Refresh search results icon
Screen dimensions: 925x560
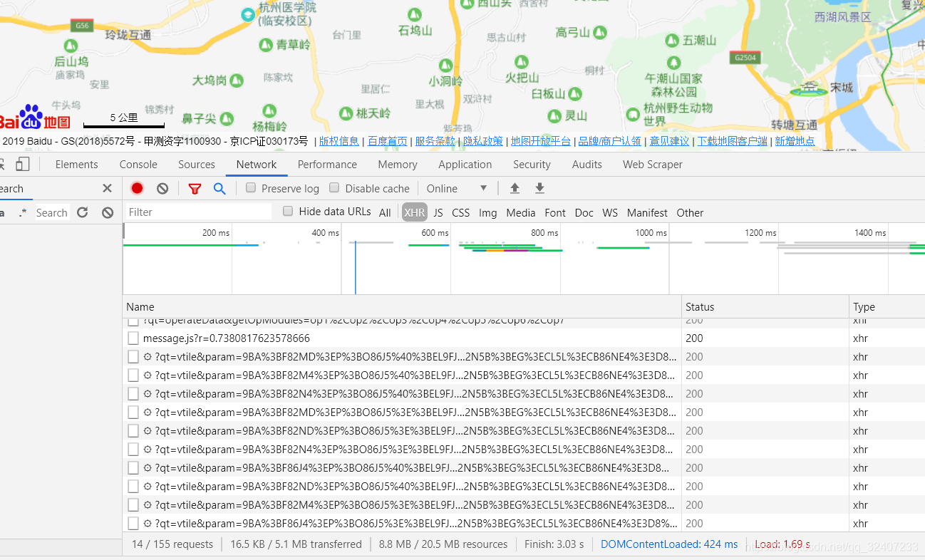pos(83,212)
